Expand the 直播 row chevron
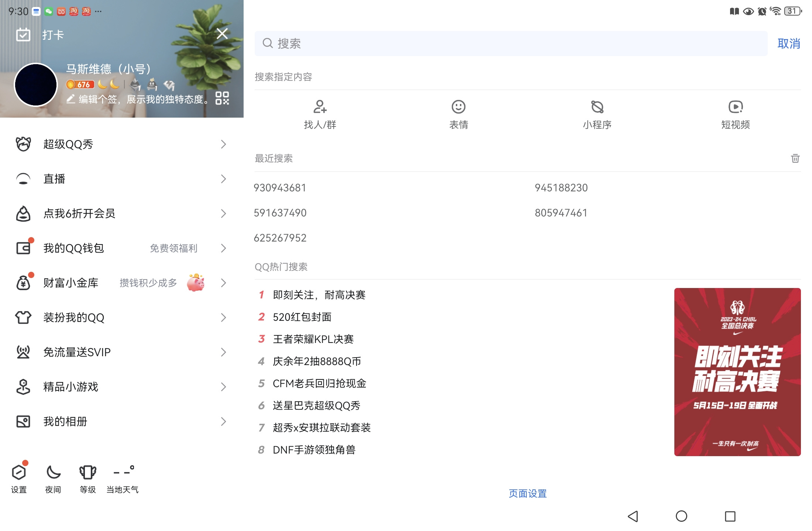812x531 pixels. [223, 178]
